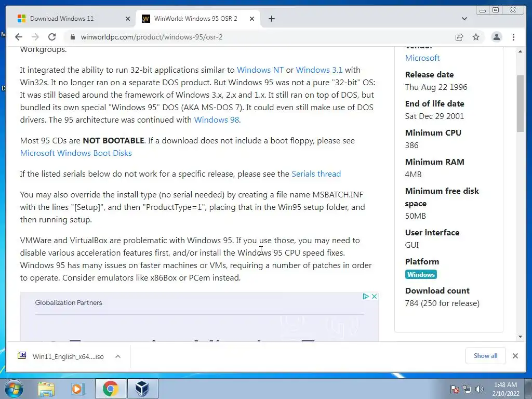Click the vertical scrollbar thumb

(x=520, y=103)
